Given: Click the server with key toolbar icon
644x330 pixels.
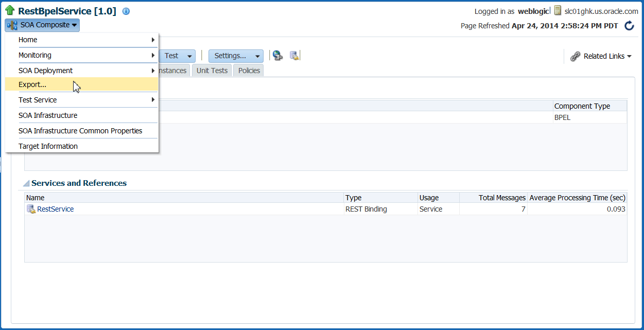Looking at the screenshot, I should tap(294, 56).
